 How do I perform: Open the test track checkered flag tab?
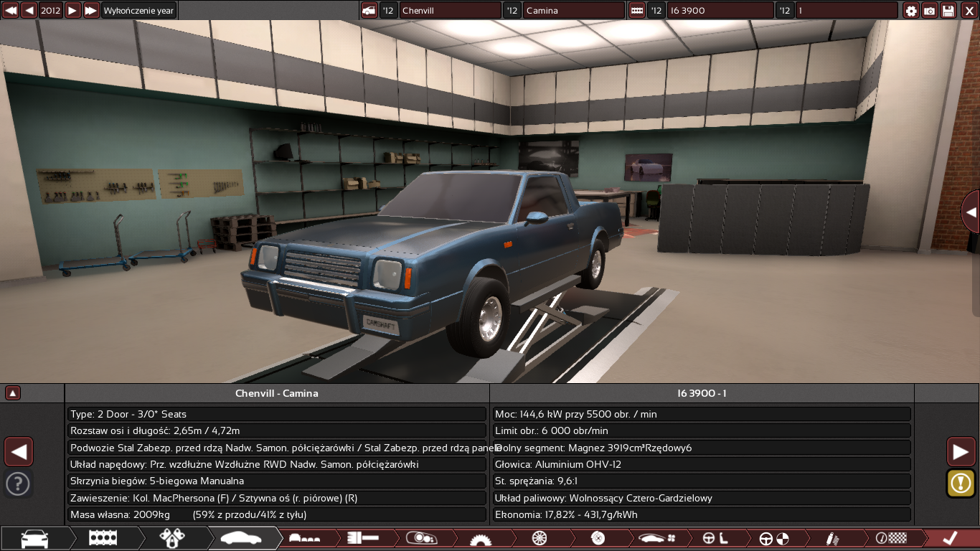[891, 538]
